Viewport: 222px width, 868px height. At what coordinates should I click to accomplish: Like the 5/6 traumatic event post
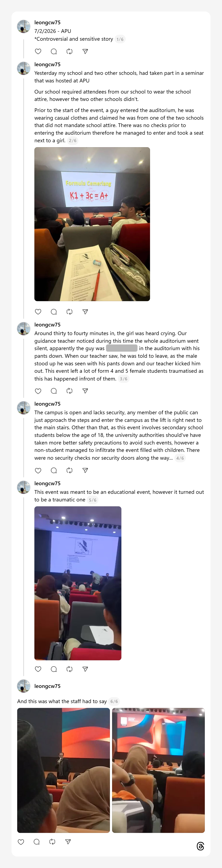point(38,669)
